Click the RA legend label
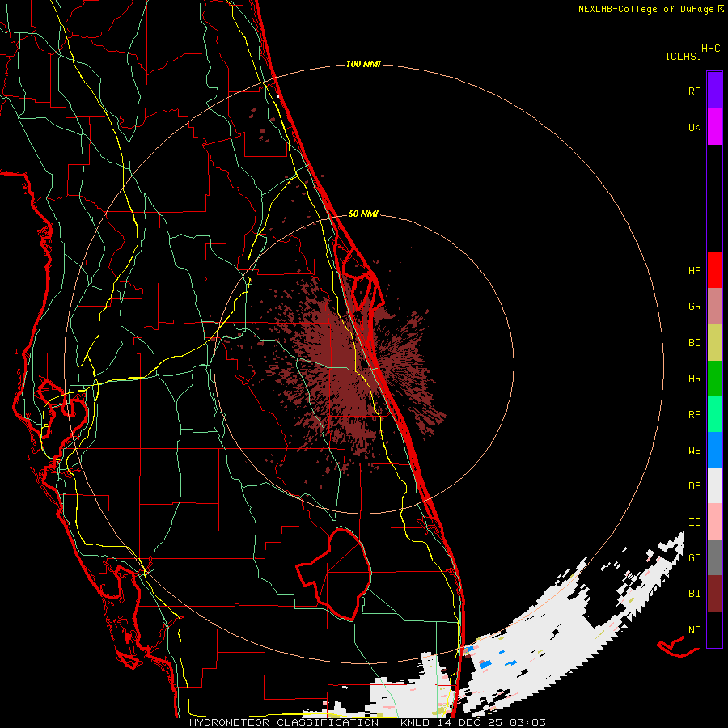Viewport: 728px width, 728px height. pos(694,415)
